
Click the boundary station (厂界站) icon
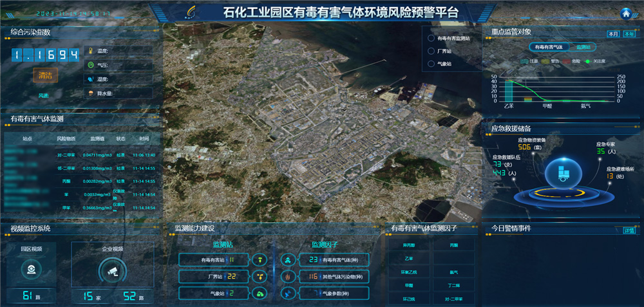260,276
